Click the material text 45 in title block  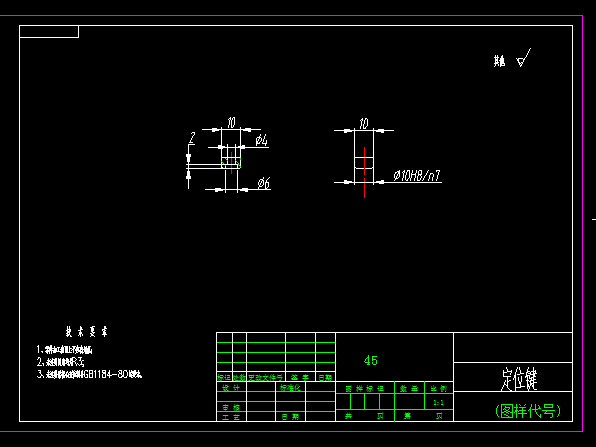(371, 360)
